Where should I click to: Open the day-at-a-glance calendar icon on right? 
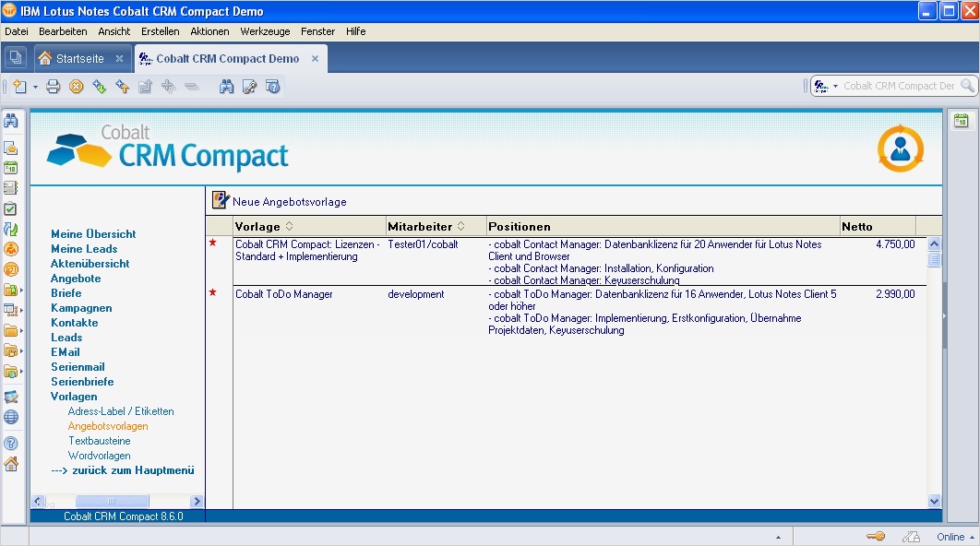962,121
